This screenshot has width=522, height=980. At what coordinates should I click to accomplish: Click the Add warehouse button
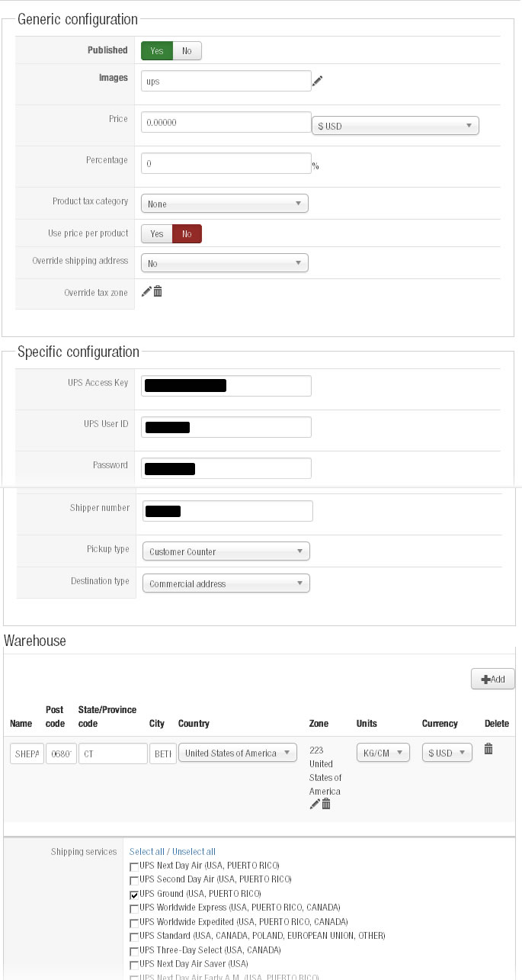pos(493,679)
